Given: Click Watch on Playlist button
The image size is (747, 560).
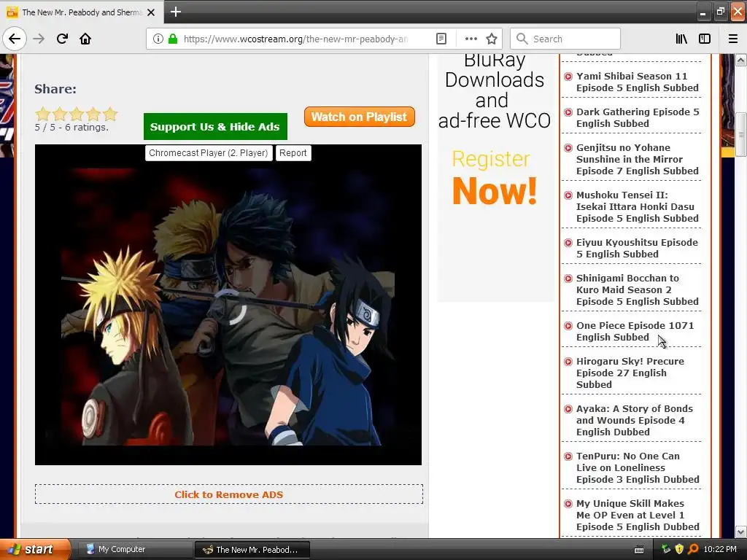Looking at the screenshot, I should pos(359,117).
